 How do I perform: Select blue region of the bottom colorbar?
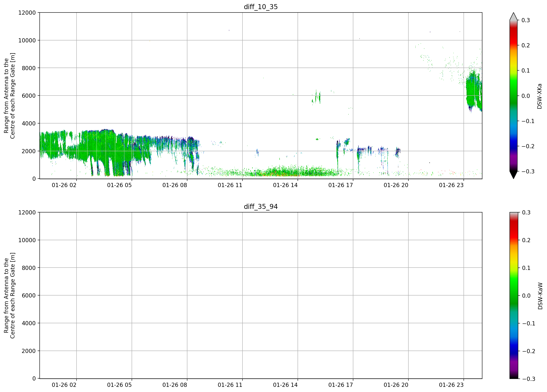coord(513,347)
